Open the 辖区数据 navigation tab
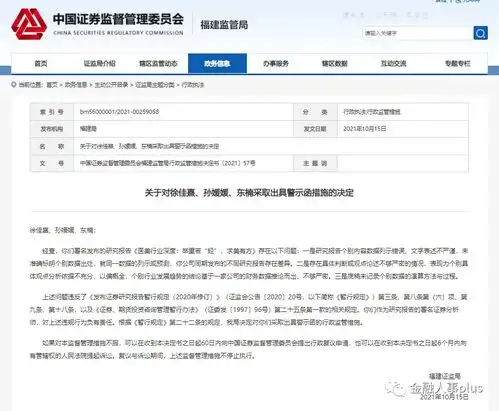The width and height of the screenshot is (499, 411). pos(335,63)
